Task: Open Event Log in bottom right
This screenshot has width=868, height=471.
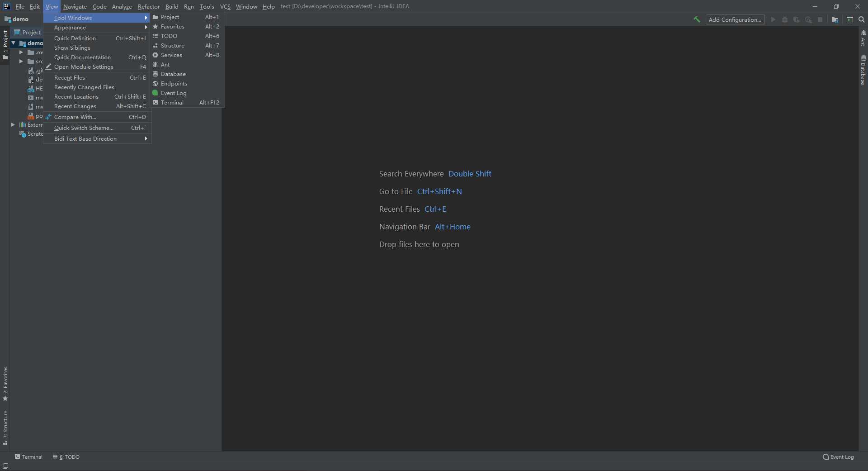Action: point(838,457)
